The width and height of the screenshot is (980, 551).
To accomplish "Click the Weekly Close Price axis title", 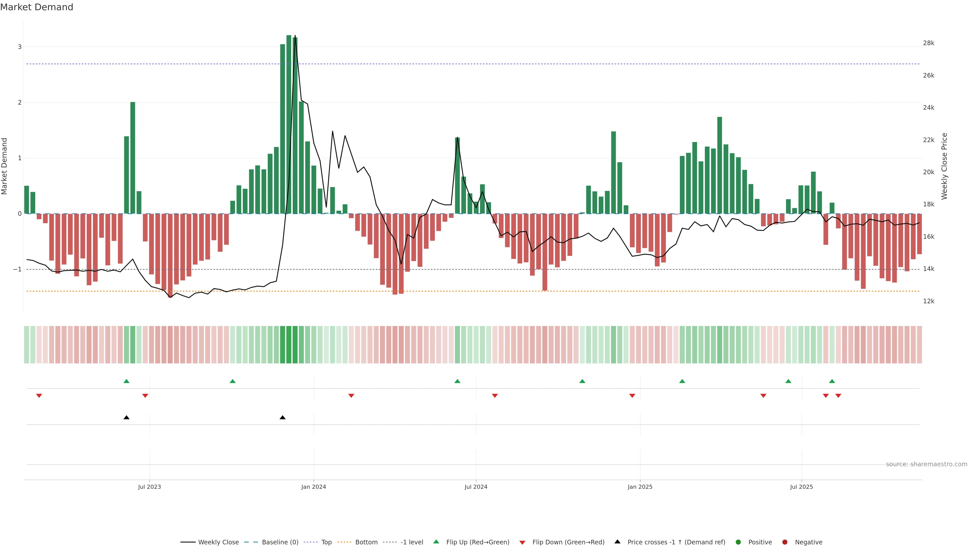I will point(944,166).
